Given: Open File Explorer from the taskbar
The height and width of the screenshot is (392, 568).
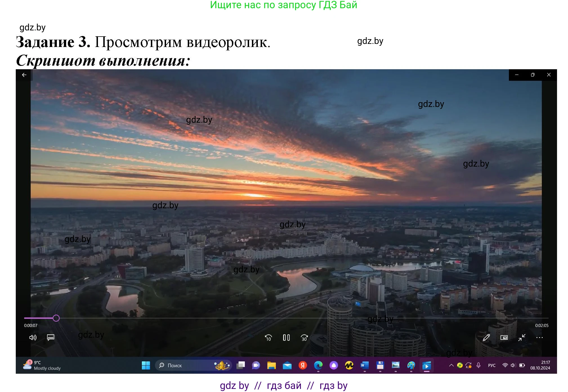Looking at the screenshot, I should pos(271,365).
